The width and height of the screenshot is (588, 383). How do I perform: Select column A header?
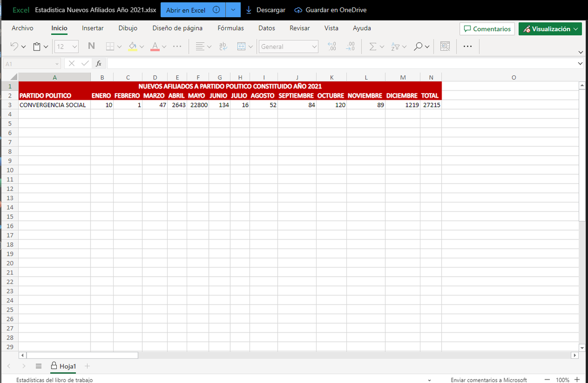point(54,77)
